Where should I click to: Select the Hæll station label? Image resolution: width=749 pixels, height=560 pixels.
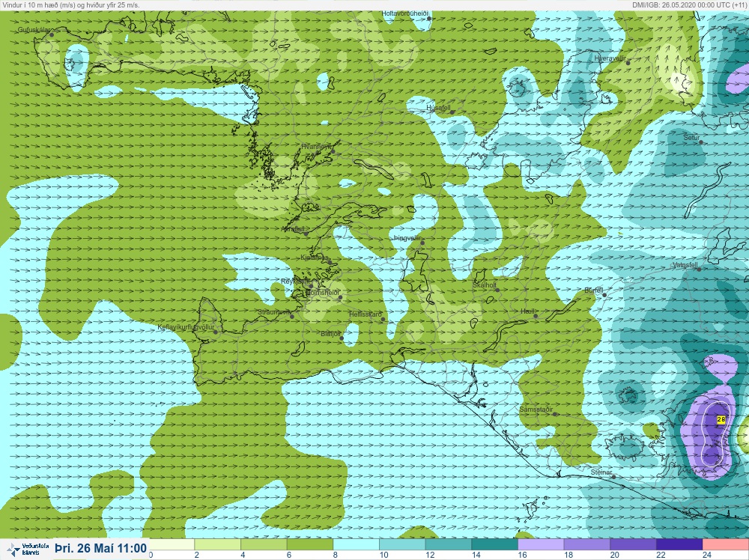click(x=527, y=311)
